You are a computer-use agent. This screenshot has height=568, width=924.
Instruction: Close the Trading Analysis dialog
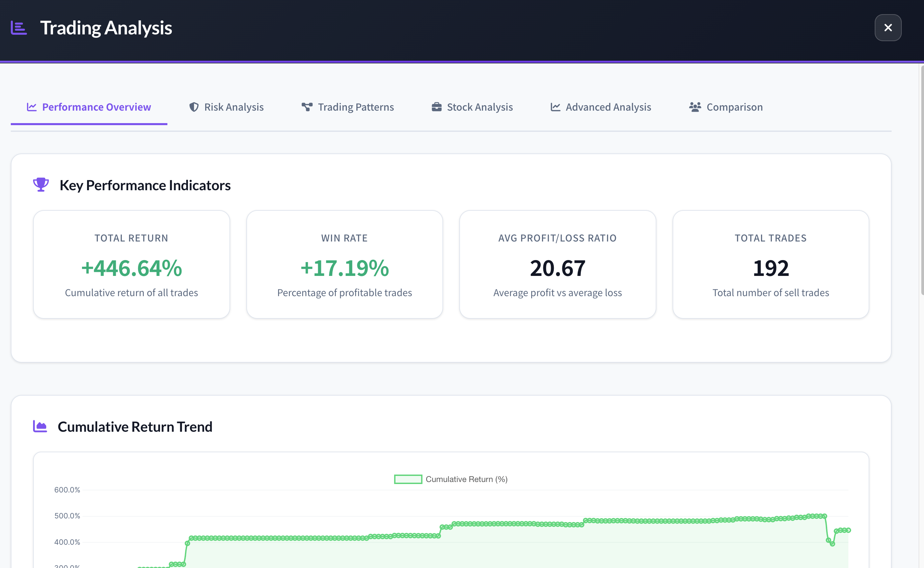888,28
